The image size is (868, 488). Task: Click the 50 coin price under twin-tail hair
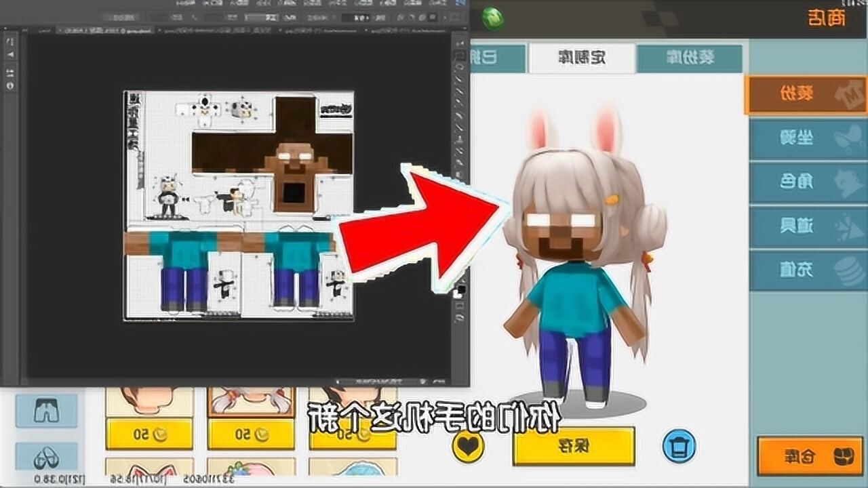point(251,434)
